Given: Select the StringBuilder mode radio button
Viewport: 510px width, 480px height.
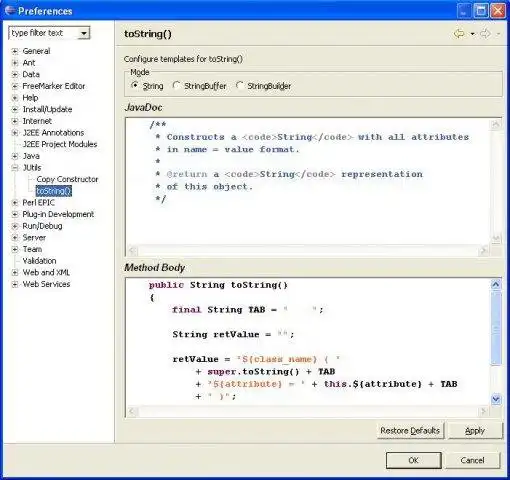Looking at the screenshot, I should pos(239,86).
